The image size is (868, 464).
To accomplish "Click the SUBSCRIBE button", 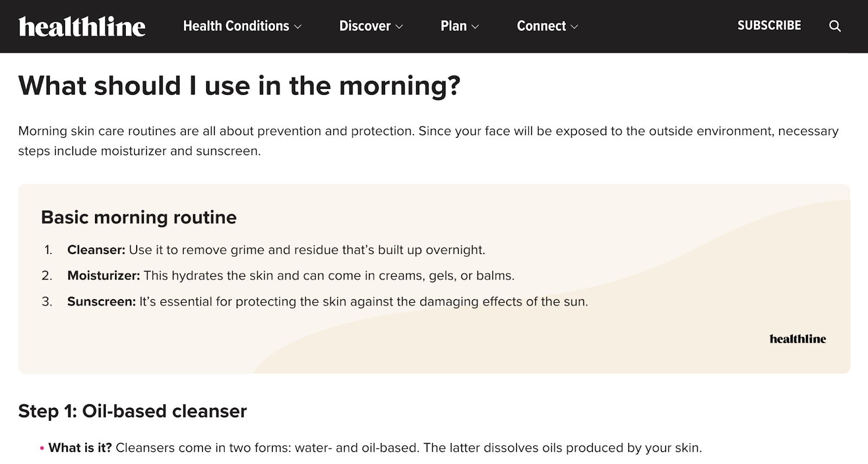I will [x=769, y=26].
